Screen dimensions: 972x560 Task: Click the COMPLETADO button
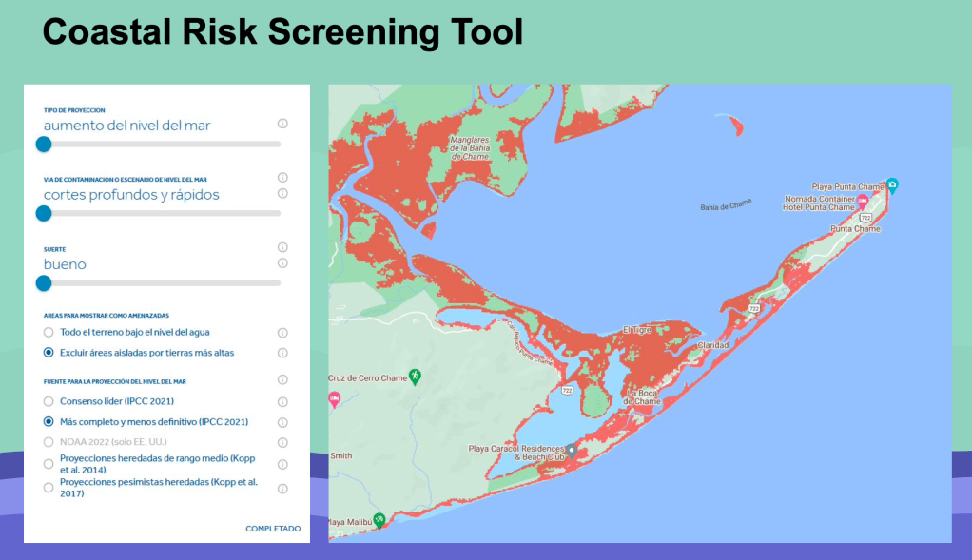[273, 529]
